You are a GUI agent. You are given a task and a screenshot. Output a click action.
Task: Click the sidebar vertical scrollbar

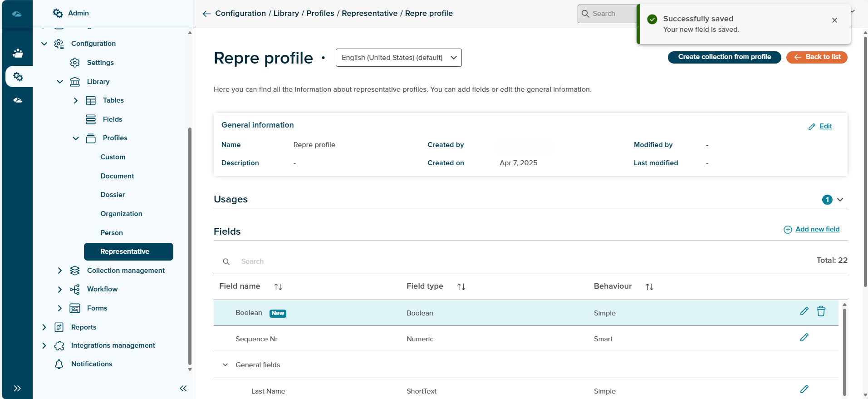190,245
